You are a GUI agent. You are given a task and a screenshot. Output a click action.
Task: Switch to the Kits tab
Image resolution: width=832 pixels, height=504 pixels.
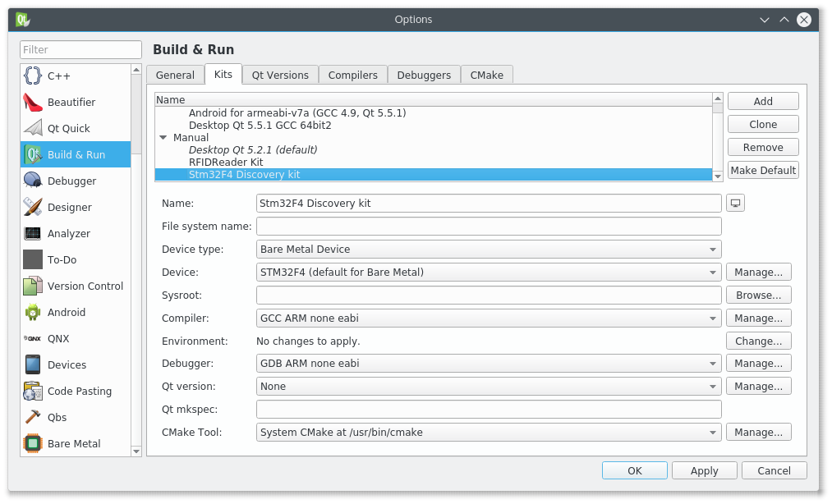223,74
